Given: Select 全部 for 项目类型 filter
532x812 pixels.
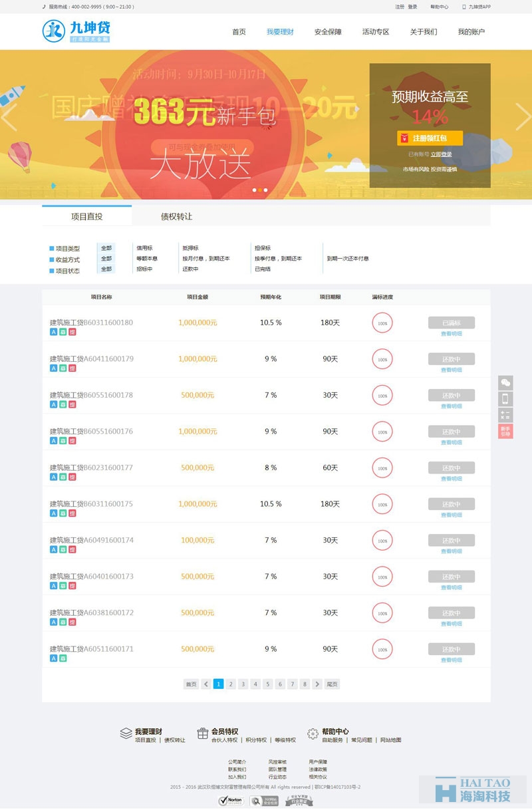Looking at the screenshot, I should [106, 248].
